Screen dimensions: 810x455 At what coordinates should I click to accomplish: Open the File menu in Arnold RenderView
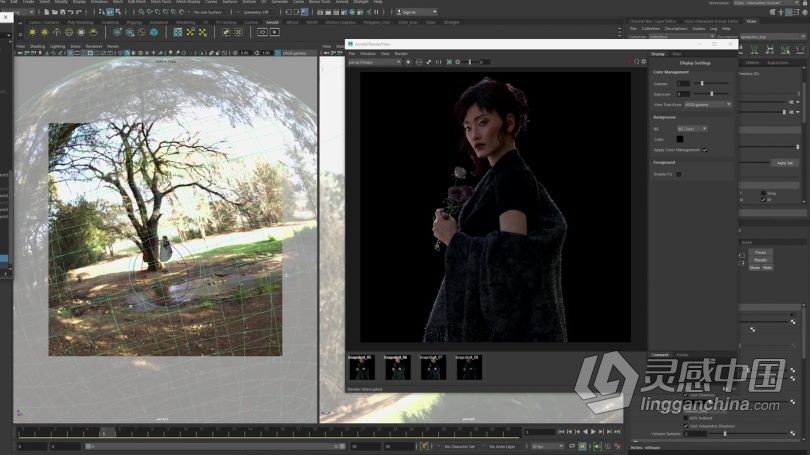point(352,54)
